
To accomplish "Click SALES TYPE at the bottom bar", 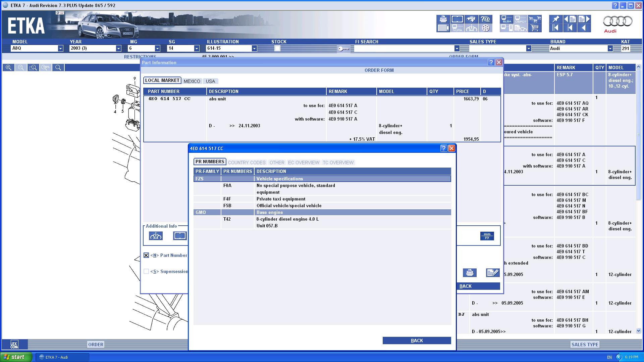I will (585, 345).
